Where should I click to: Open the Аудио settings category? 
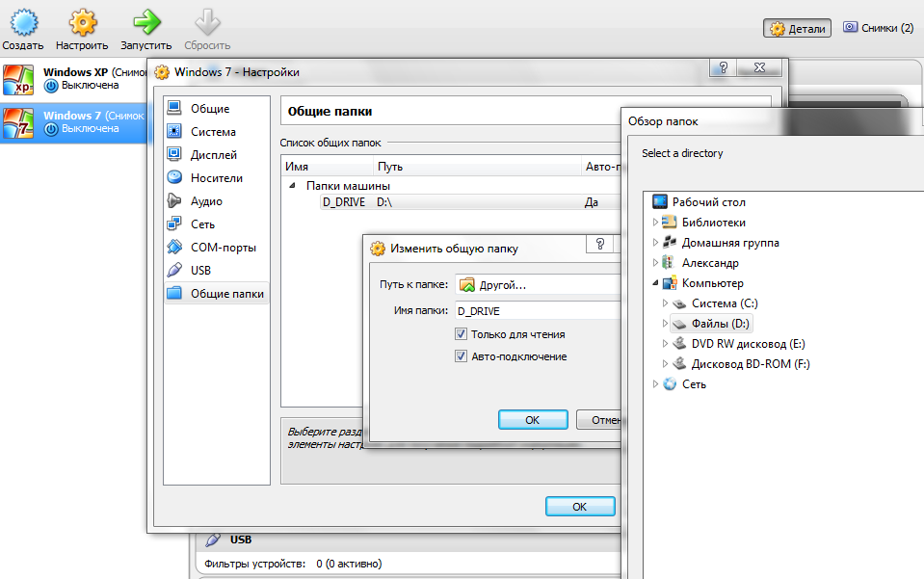coord(206,201)
